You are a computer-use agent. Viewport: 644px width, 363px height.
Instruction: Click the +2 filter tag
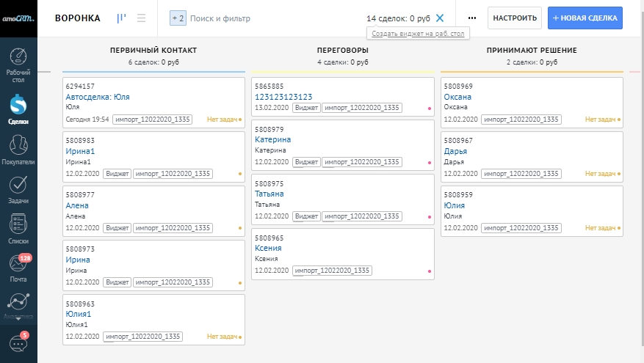click(178, 18)
